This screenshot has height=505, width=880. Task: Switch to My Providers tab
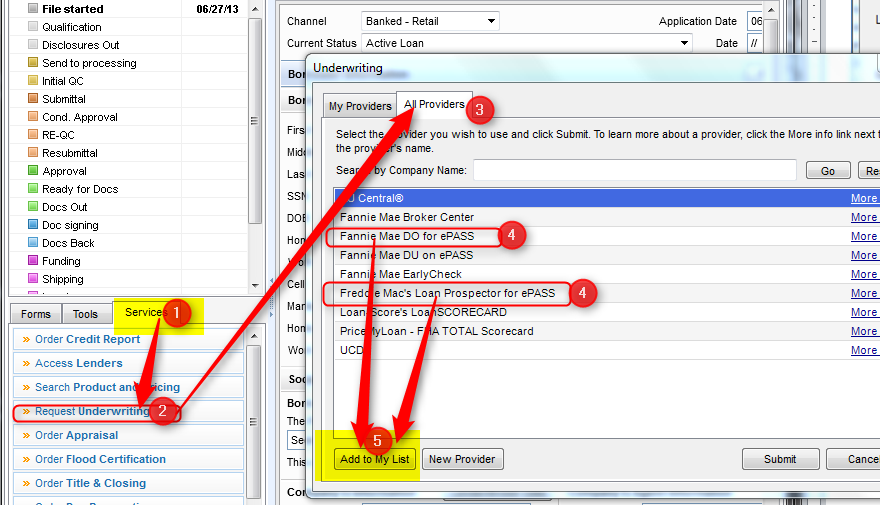(x=360, y=106)
